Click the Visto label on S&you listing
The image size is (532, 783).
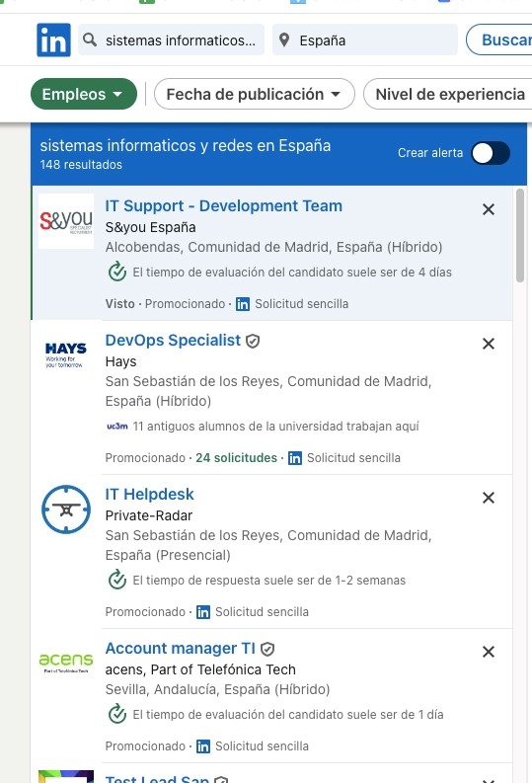pos(119,303)
